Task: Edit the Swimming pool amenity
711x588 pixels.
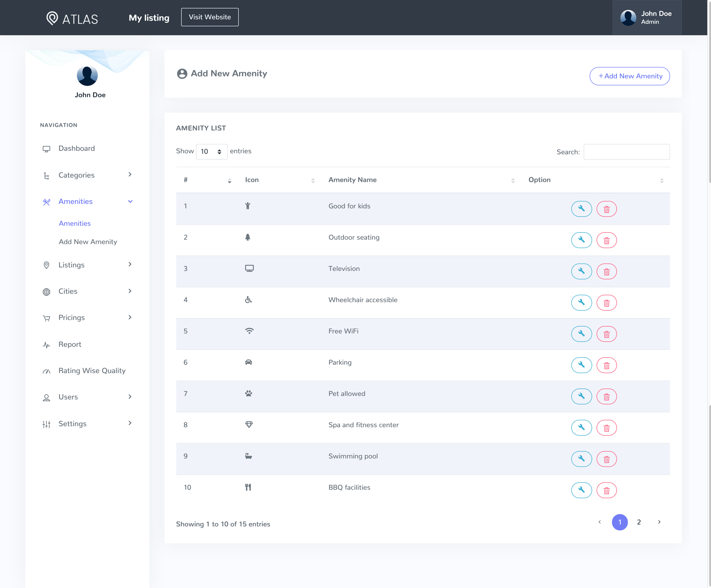Action: (x=581, y=459)
